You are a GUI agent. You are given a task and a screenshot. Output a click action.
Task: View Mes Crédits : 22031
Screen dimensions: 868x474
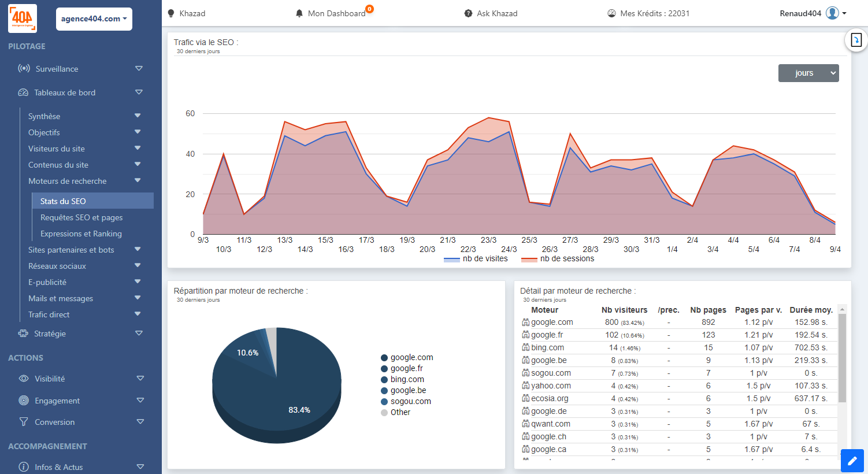[x=655, y=13]
